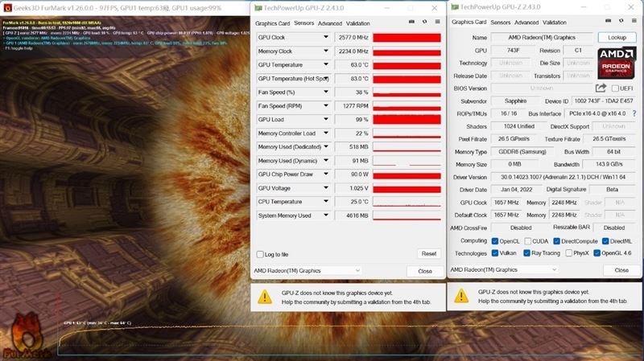
Task: Open the Advanced tab in Sensors window
Action: point(330,23)
